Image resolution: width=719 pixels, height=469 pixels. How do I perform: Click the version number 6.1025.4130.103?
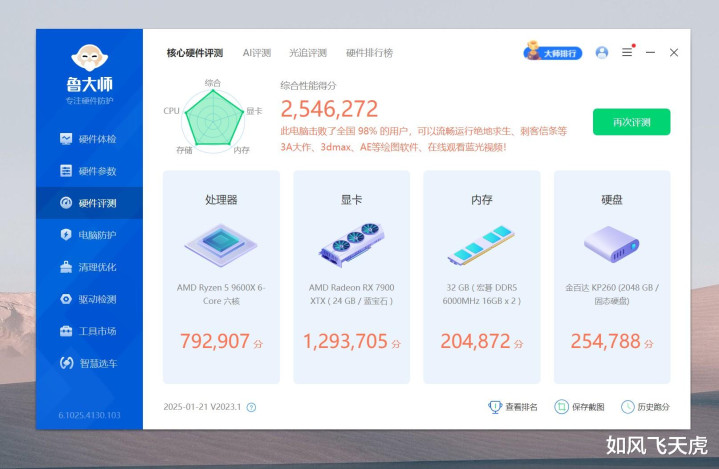(89, 415)
